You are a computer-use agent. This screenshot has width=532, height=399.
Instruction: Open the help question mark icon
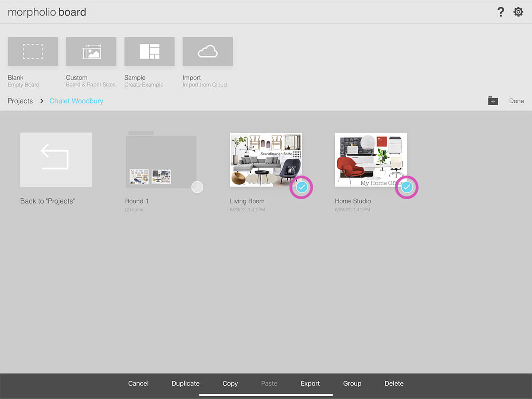click(501, 12)
